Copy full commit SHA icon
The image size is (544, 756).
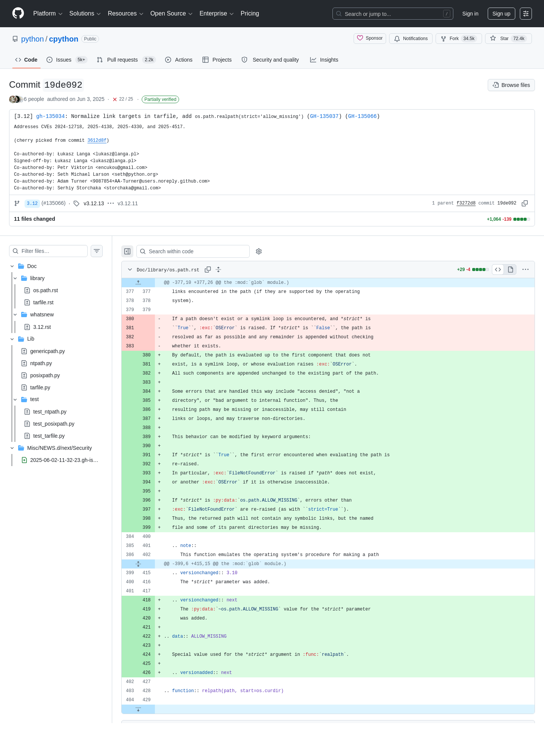point(525,203)
